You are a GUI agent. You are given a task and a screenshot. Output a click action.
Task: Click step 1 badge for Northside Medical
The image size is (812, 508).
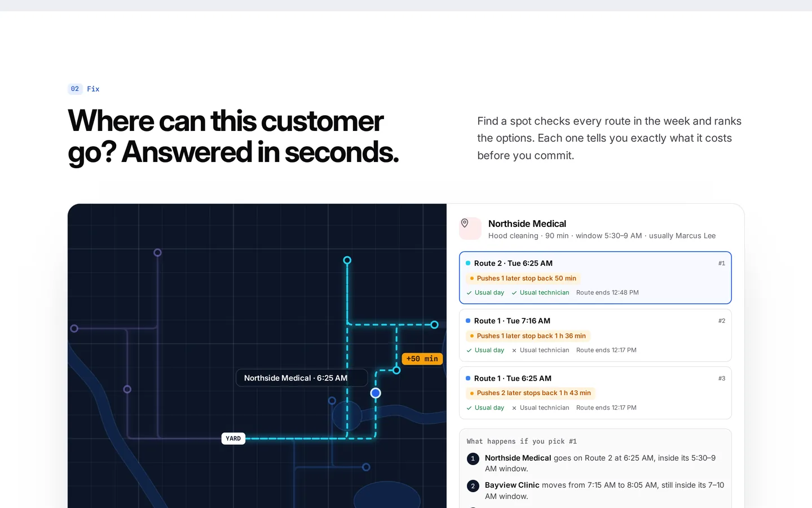tap(473, 459)
